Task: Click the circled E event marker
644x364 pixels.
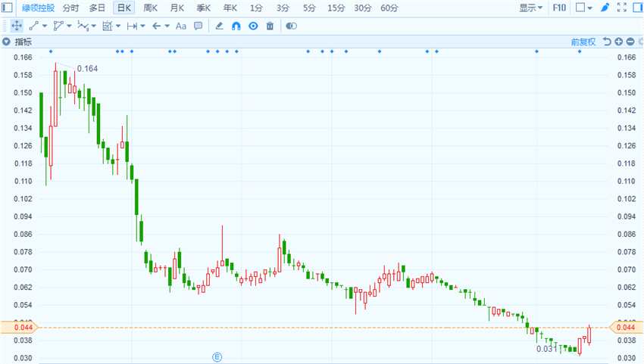Action: point(217,357)
